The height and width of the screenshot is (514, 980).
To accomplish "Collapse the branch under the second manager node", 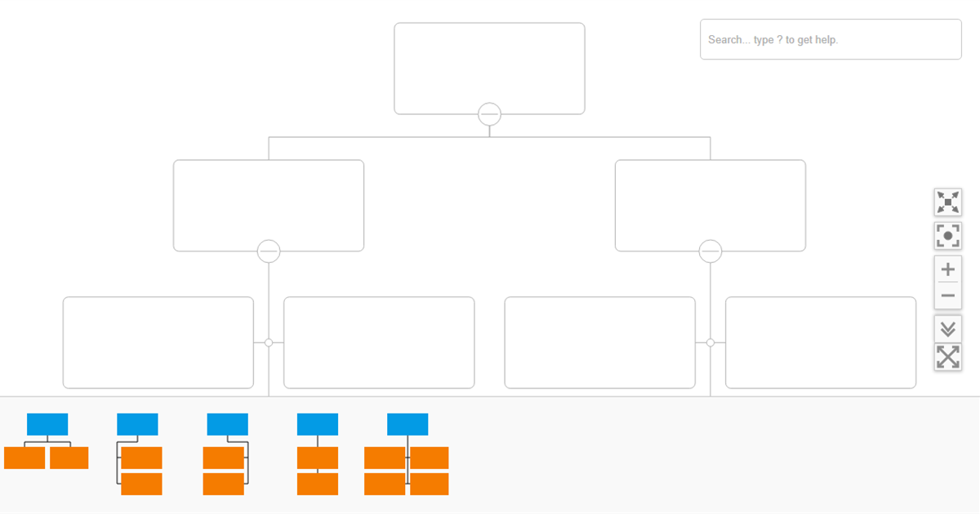I will pos(710,251).
